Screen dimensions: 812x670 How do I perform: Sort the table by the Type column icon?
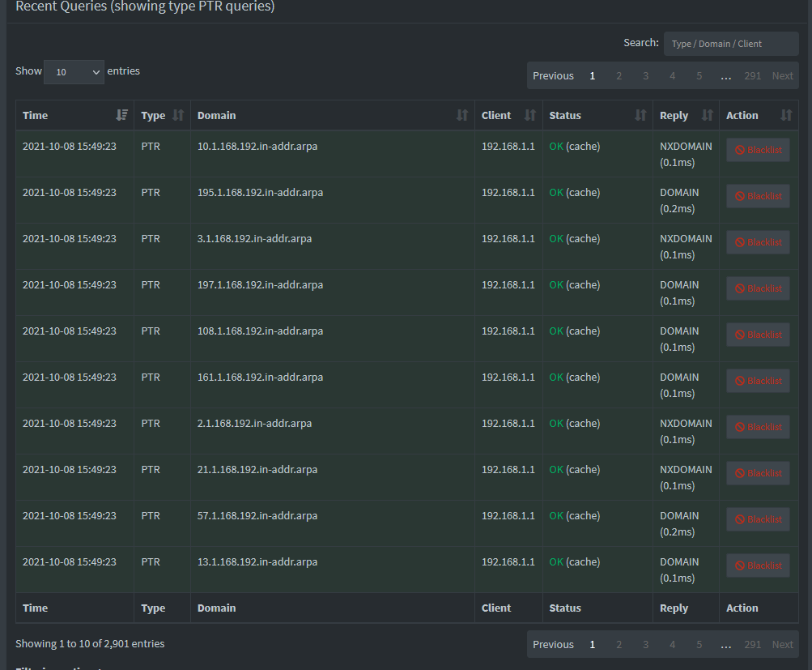click(179, 115)
